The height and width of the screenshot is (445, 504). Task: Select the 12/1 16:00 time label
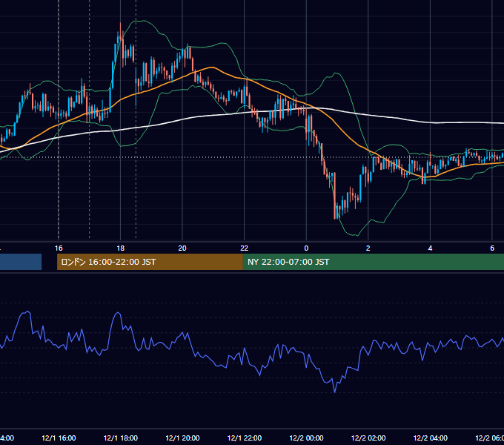coord(59,438)
